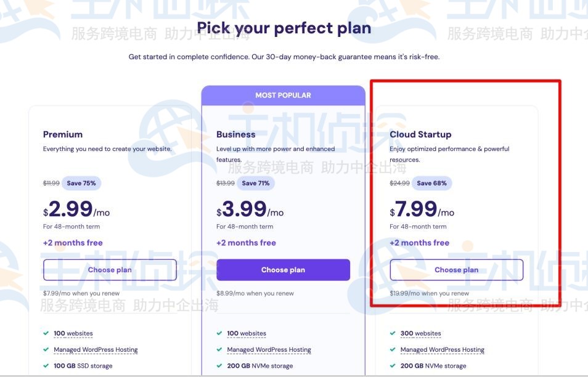Click Premium's green checkmark beside 100 websites

pyautogui.click(x=46, y=333)
